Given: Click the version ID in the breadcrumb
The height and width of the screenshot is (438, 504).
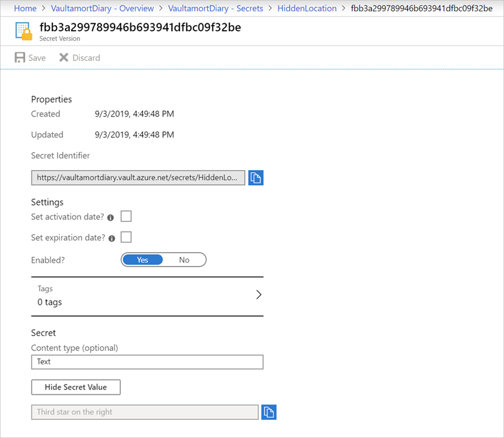Looking at the screenshot, I should coord(421,8).
